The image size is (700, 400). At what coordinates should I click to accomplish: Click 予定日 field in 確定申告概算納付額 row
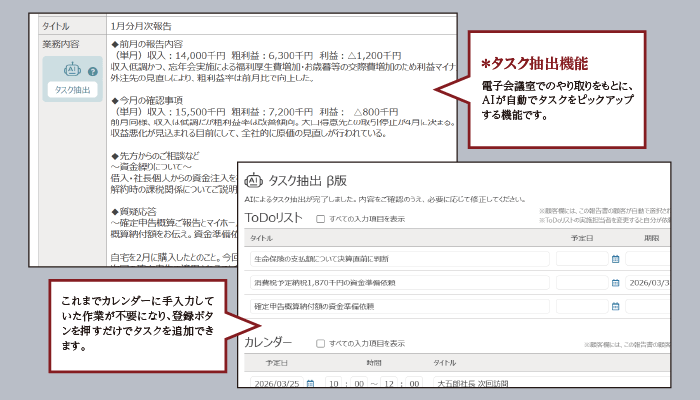(x=582, y=306)
